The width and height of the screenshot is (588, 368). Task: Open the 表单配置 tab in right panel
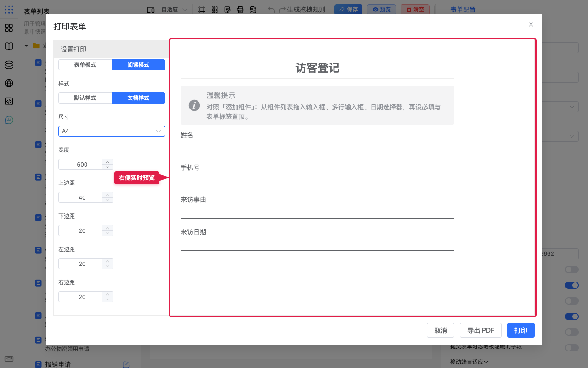click(463, 10)
